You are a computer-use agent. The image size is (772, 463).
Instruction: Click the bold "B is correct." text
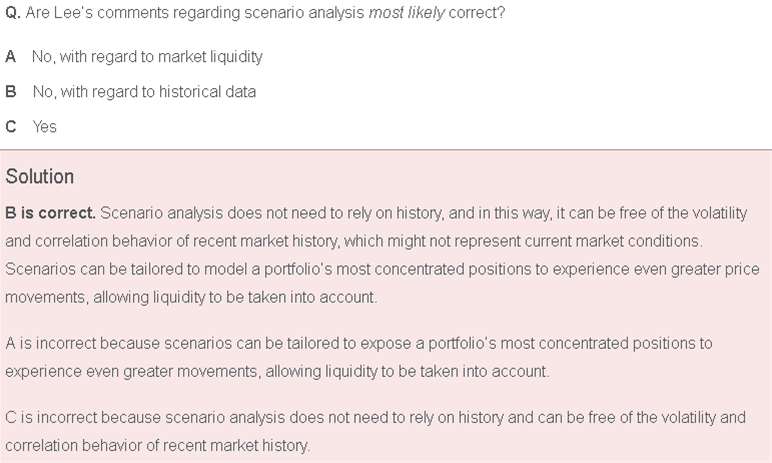[50, 213]
